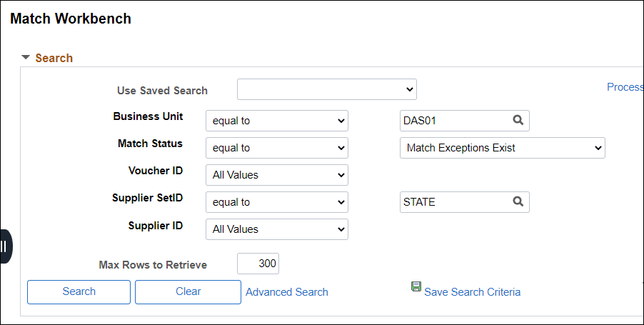Open the Voucher ID All Values dropdown

pos(277,175)
